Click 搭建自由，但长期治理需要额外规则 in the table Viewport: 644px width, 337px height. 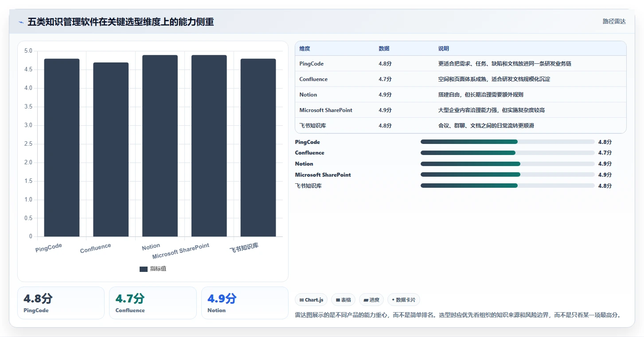(481, 95)
